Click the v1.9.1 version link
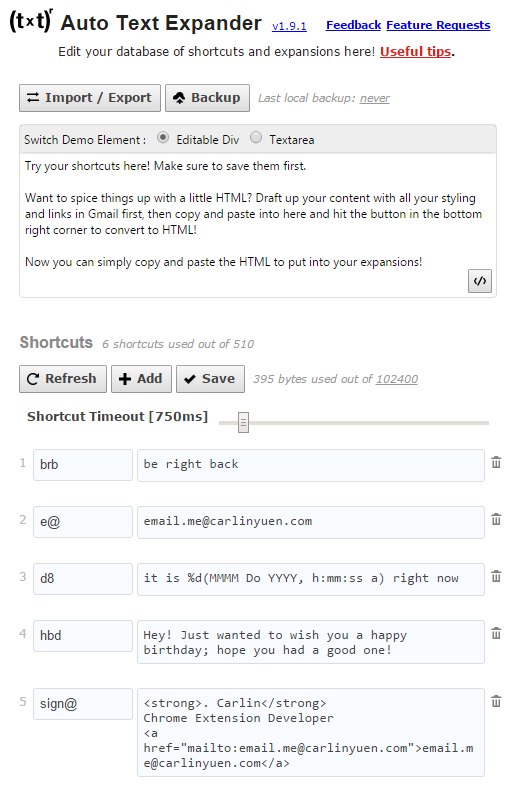 [x=289, y=26]
